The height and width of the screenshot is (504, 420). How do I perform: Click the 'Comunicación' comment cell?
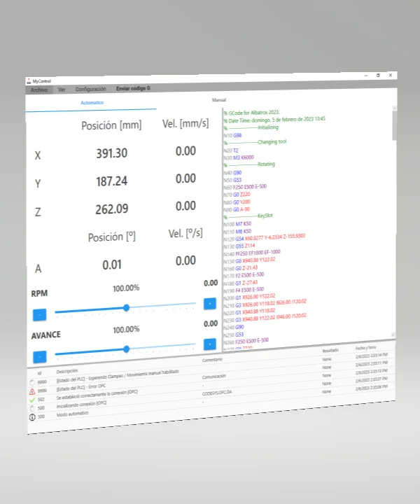point(213,377)
